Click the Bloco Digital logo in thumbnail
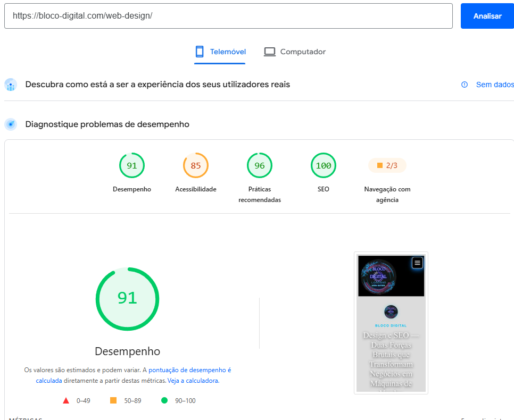 pos(379,276)
